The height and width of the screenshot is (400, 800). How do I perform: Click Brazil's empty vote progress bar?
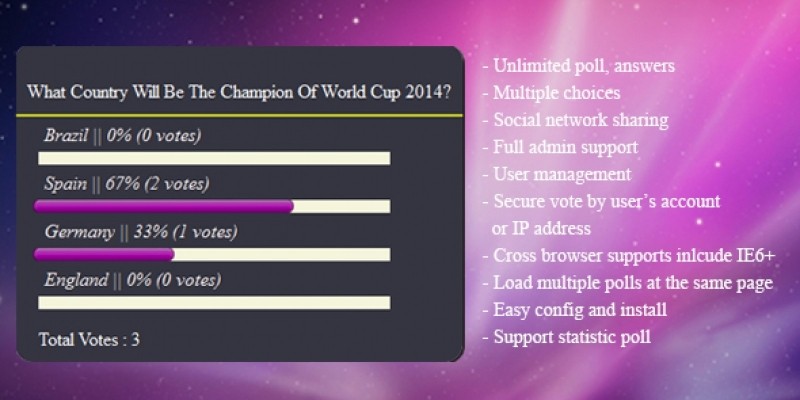tap(213, 158)
